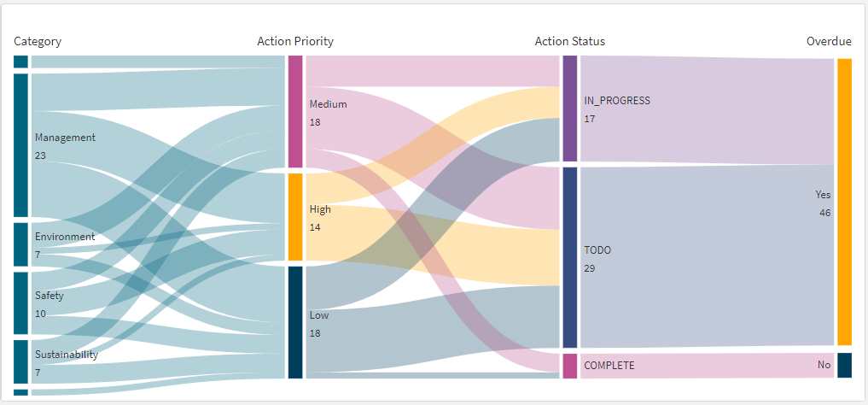The height and width of the screenshot is (405, 868).
Task: Select the orange High priority node bar
Action: tap(295, 217)
